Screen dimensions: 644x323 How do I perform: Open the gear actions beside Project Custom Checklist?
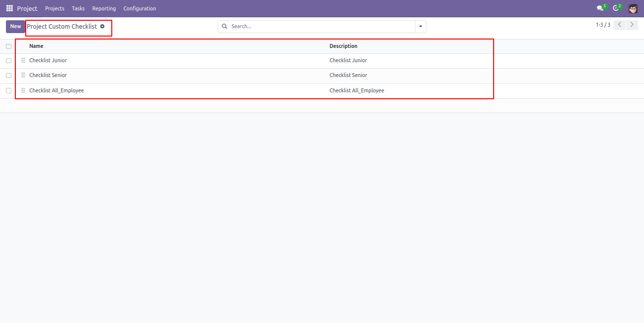102,26
